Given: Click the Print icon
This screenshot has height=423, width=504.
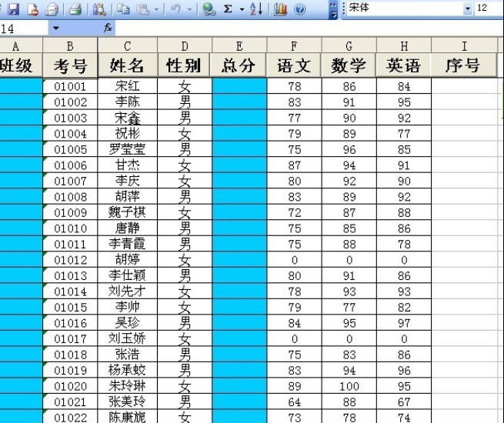Looking at the screenshot, I should (x=75, y=9).
